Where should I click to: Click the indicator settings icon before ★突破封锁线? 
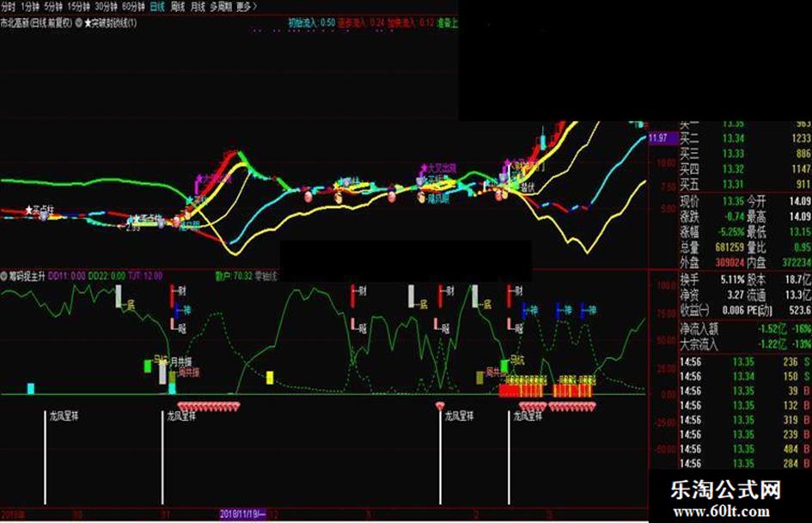(79, 23)
